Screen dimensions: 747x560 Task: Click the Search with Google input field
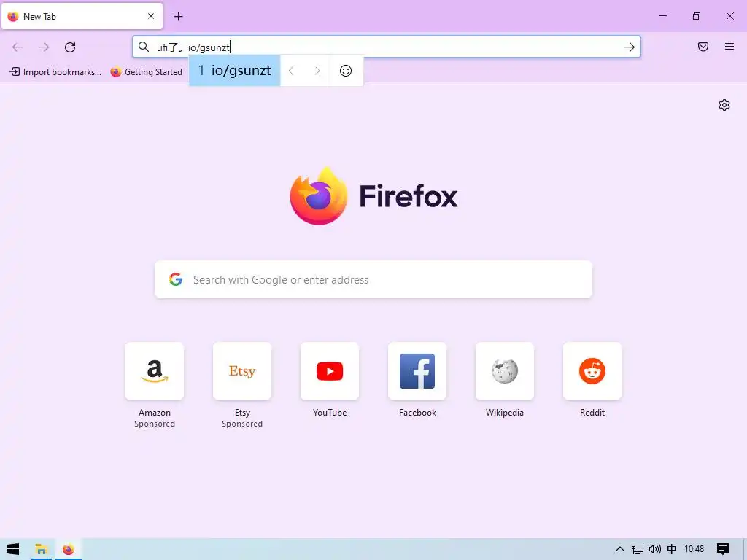[373, 279]
